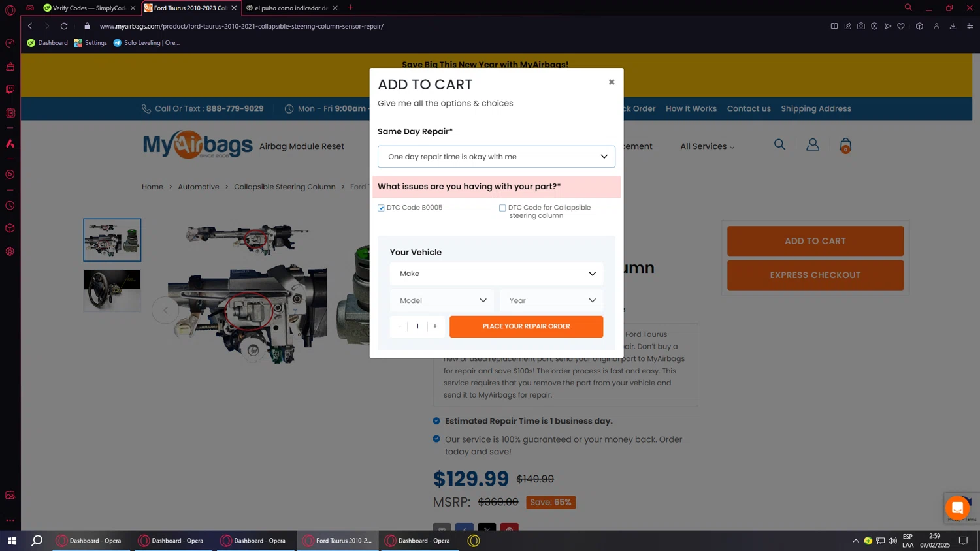Click the quantity input field
980x551 pixels.
pyautogui.click(x=417, y=326)
